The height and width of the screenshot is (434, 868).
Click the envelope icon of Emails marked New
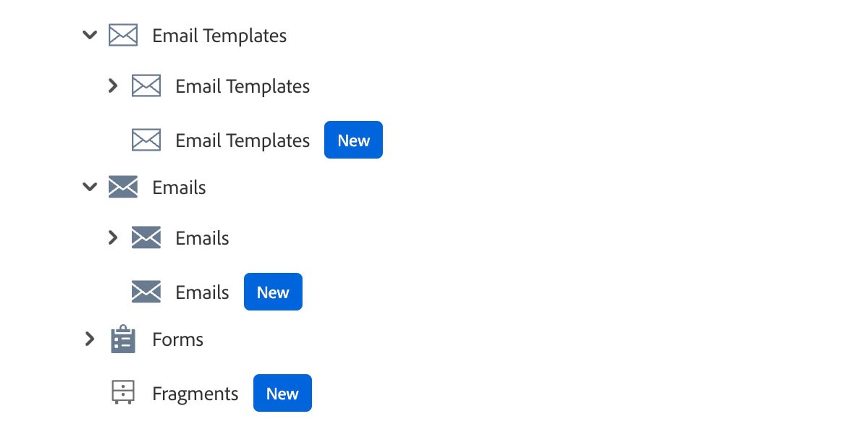(x=146, y=292)
